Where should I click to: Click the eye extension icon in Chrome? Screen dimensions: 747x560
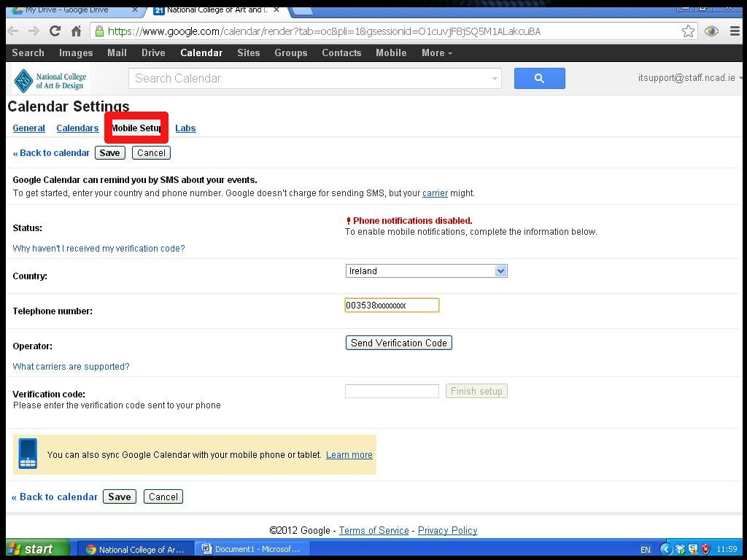[711, 31]
